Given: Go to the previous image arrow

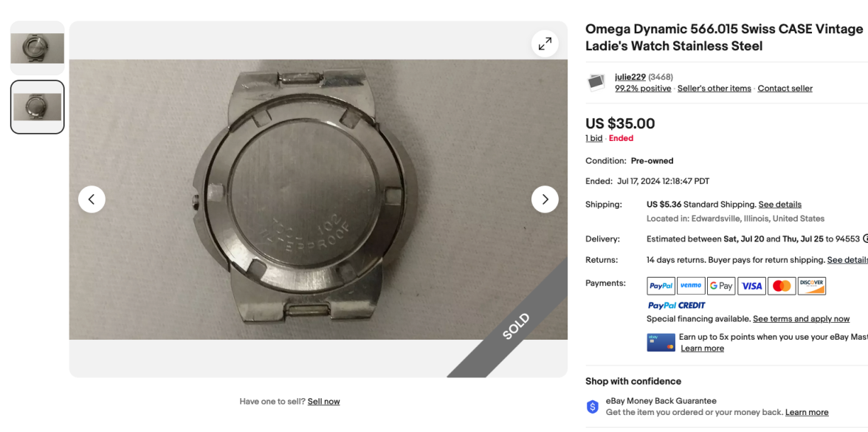Looking at the screenshot, I should coord(92,199).
